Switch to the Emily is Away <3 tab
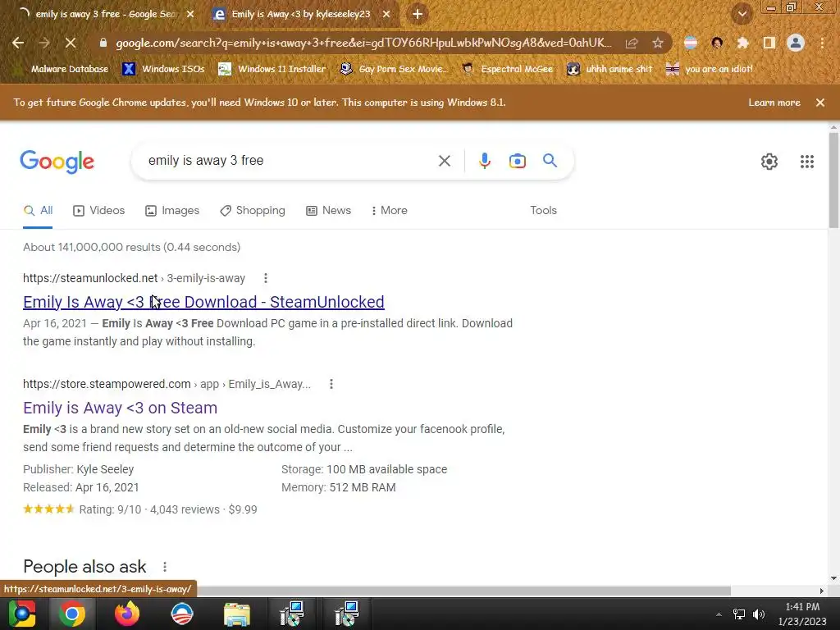The height and width of the screenshot is (630, 840). (301, 15)
